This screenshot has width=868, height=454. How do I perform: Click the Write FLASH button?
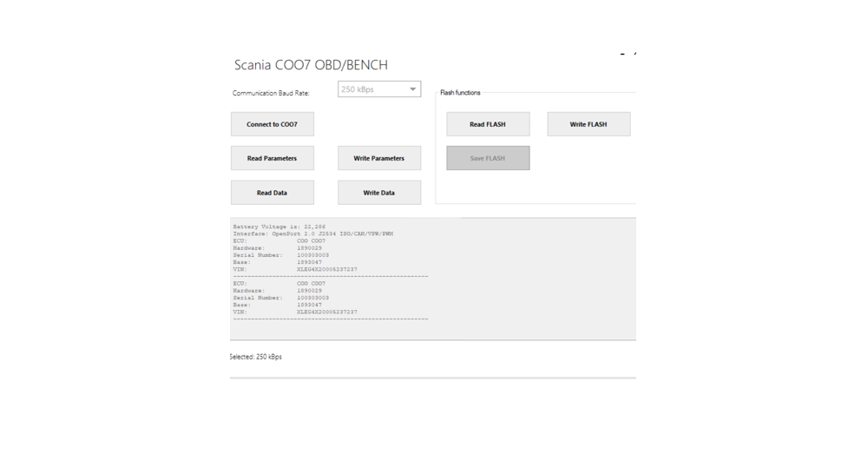[589, 124]
